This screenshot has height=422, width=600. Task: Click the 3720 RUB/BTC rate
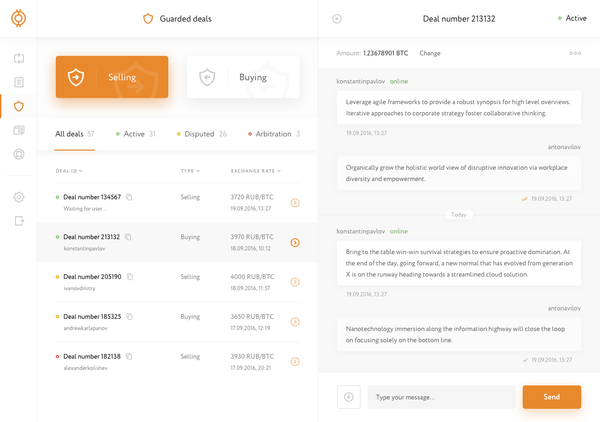(x=252, y=197)
